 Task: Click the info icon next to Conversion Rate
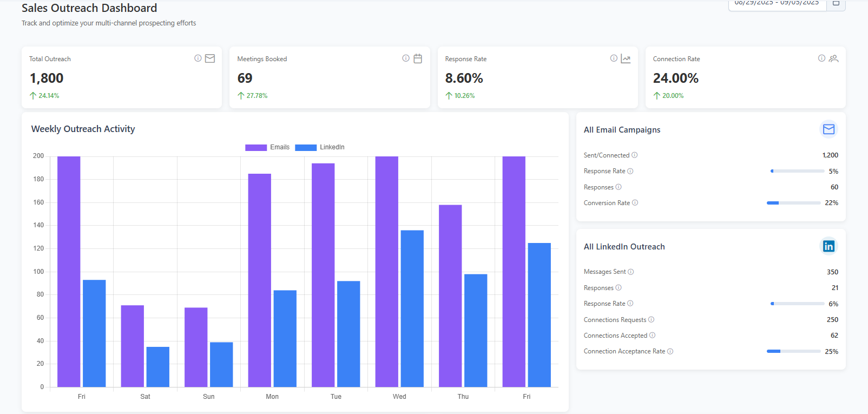[635, 203]
